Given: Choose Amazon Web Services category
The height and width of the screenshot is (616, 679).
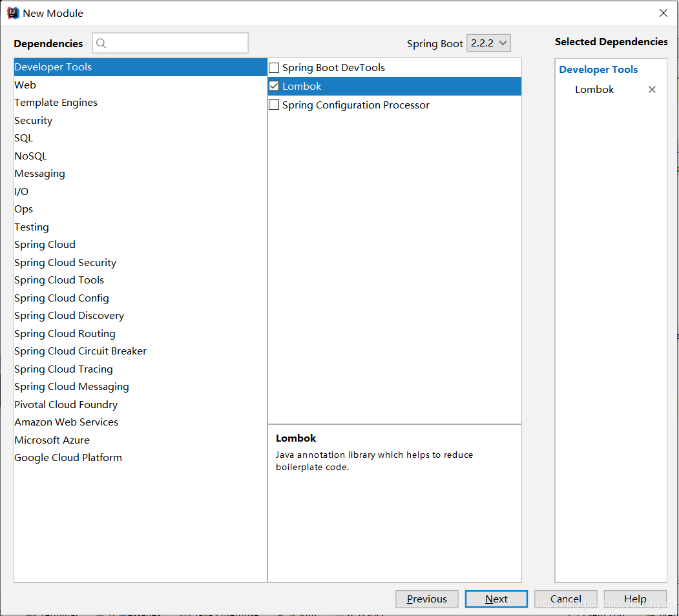Looking at the screenshot, I should (140, 422).
